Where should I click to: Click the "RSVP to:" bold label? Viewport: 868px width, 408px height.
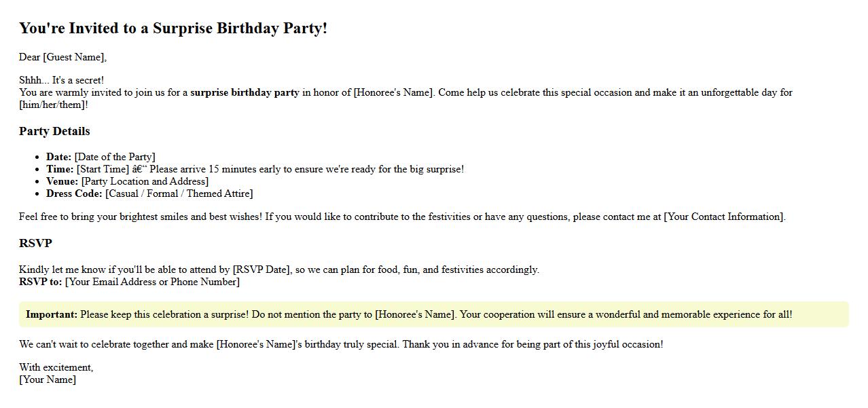click(x=40, y=282)
